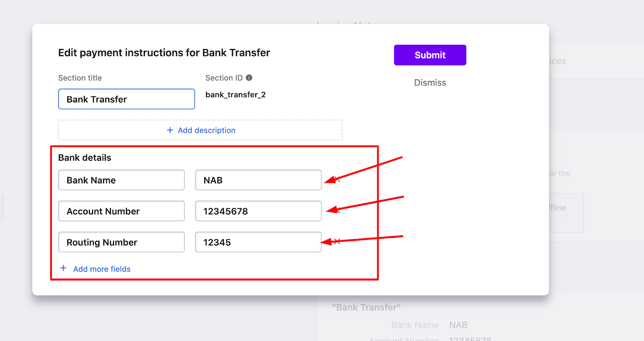Remove the Routing Number row

337,241
